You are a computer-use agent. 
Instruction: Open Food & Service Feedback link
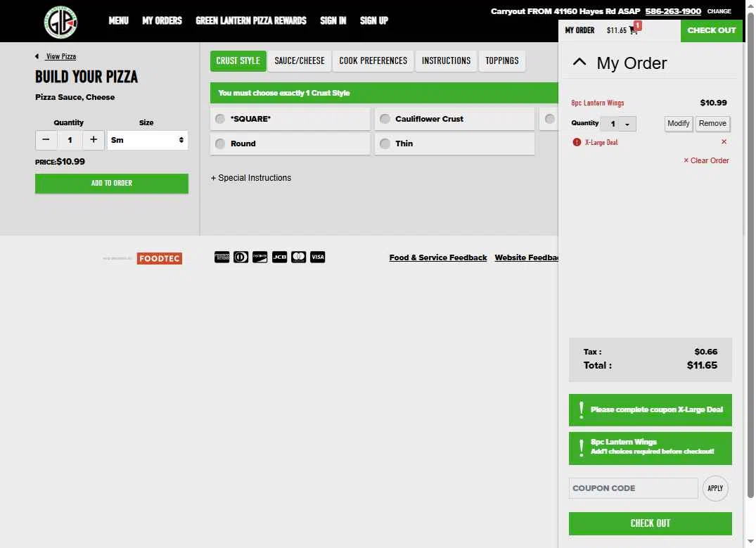(438, 257)
